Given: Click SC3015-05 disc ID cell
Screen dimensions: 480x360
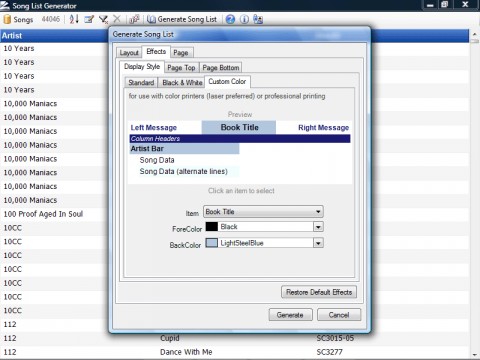Looking at the screenshot, I should (335, 338).
